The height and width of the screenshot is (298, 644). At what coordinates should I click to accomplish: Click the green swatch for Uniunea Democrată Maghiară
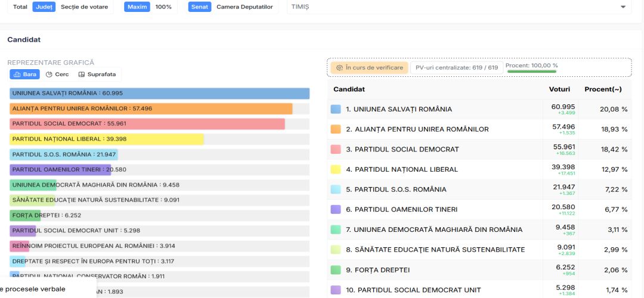click(336, 229)
